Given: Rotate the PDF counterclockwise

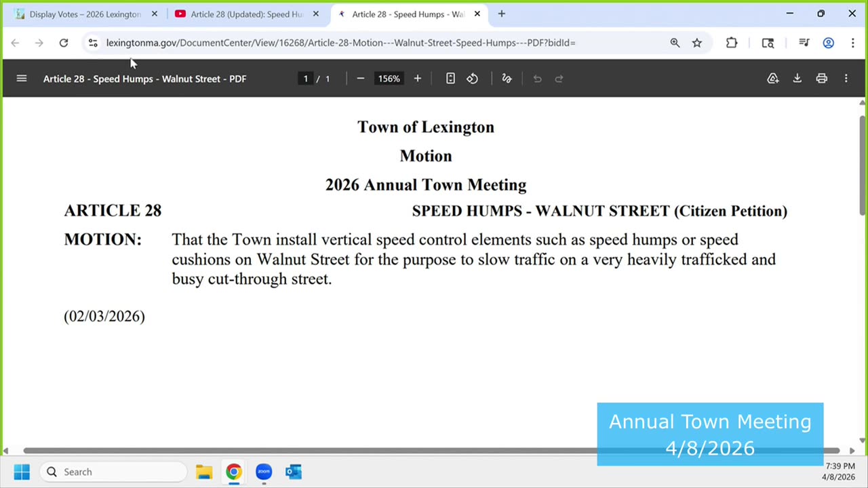Looking at the screenshot, I should click(x=473, y=79).
